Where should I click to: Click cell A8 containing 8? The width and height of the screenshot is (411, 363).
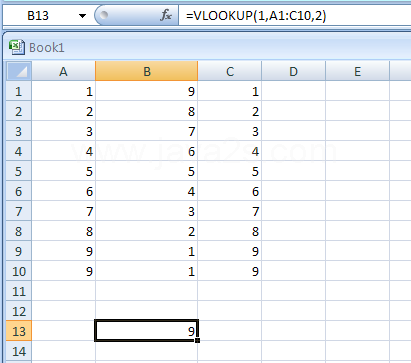click(63, 231)
